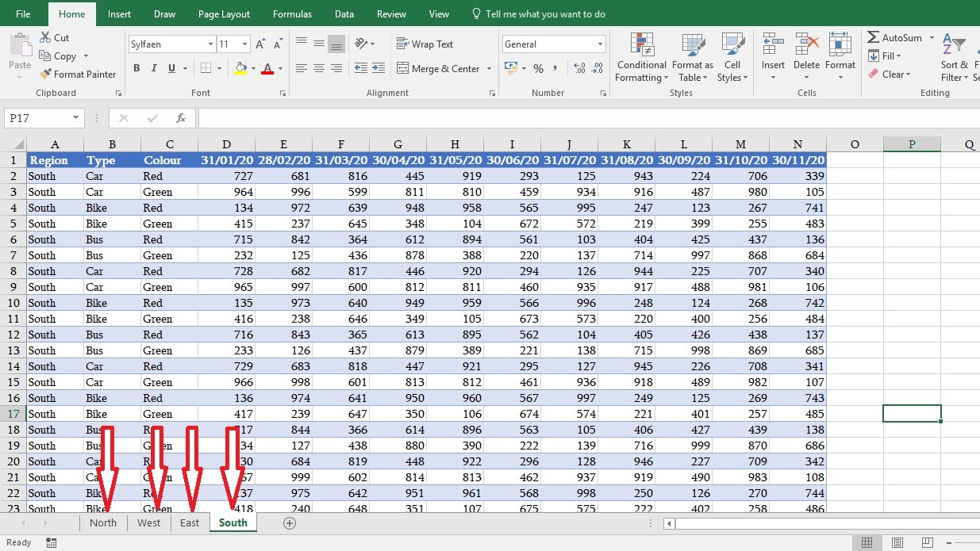
Task: Click the insert function fx icon
Action: [181, 118]
